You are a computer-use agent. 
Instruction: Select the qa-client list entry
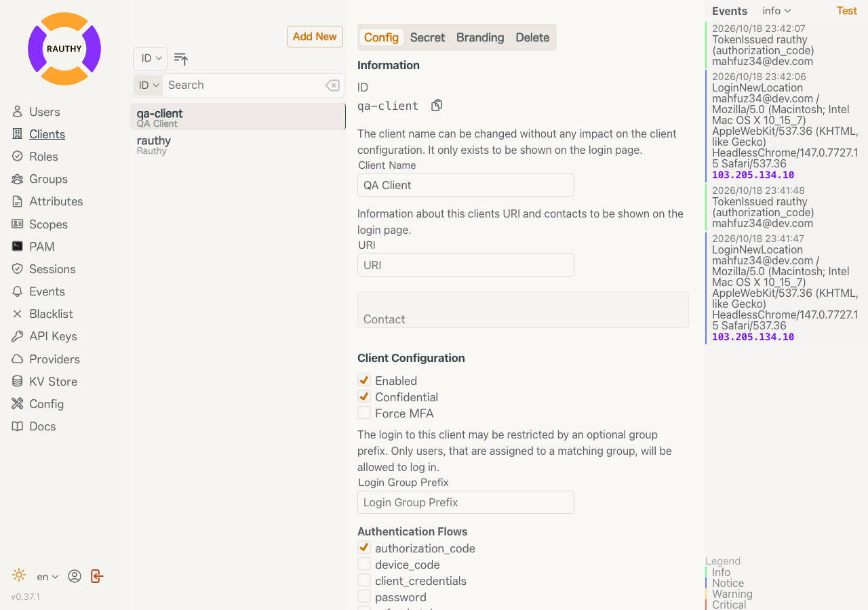point(238,117)
